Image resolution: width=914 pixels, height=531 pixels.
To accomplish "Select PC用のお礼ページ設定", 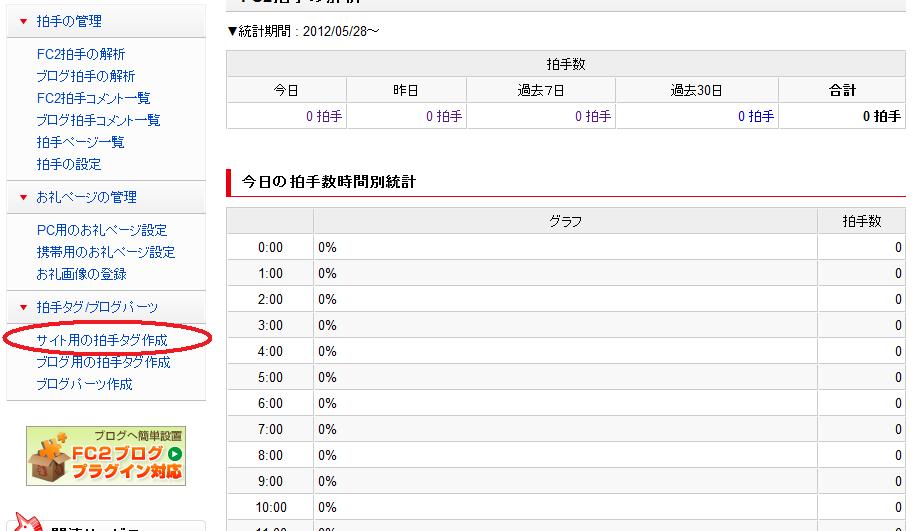I will click(102, 230).
